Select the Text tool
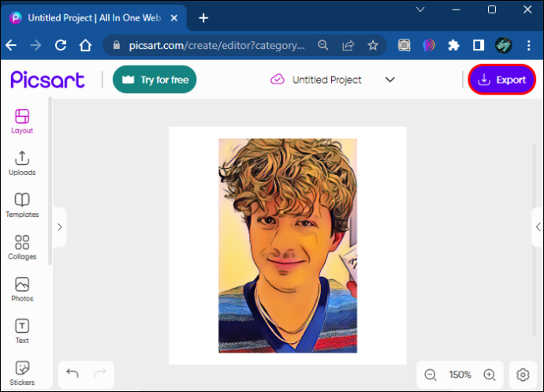Viewport: 544px width, 392px height. coord(22,331)
